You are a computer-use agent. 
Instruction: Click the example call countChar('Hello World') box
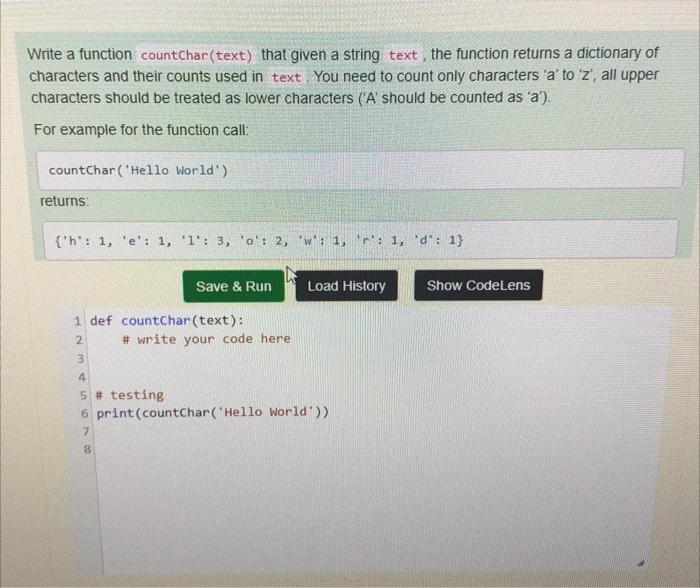coord(361,170)
